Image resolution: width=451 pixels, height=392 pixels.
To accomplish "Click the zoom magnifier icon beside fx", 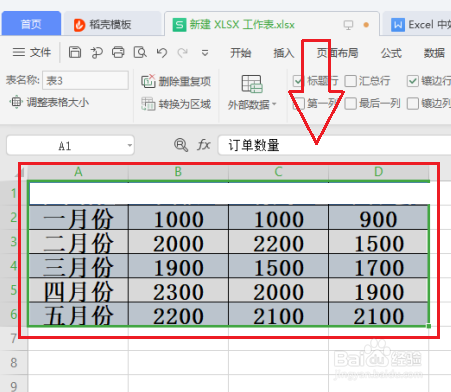I will tap(181, 145).
